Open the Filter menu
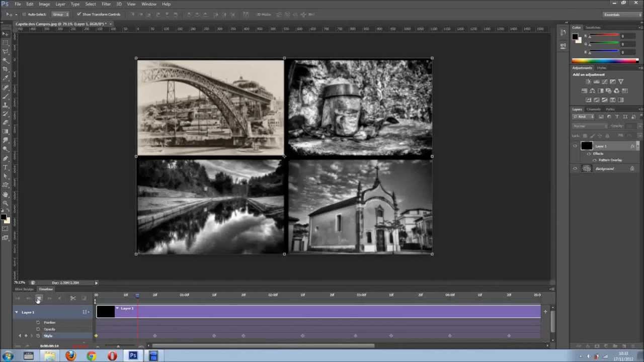 (x=106, y=4)
